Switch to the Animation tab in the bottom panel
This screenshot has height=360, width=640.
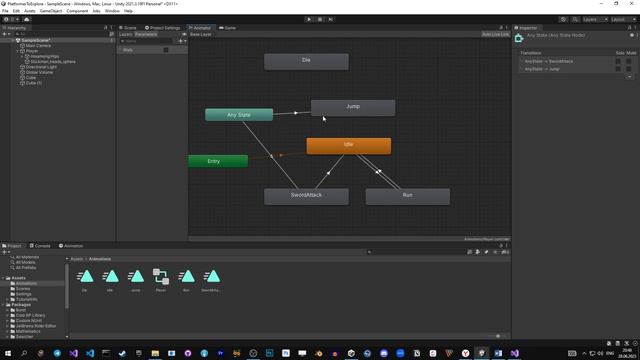tap(71, 246)
